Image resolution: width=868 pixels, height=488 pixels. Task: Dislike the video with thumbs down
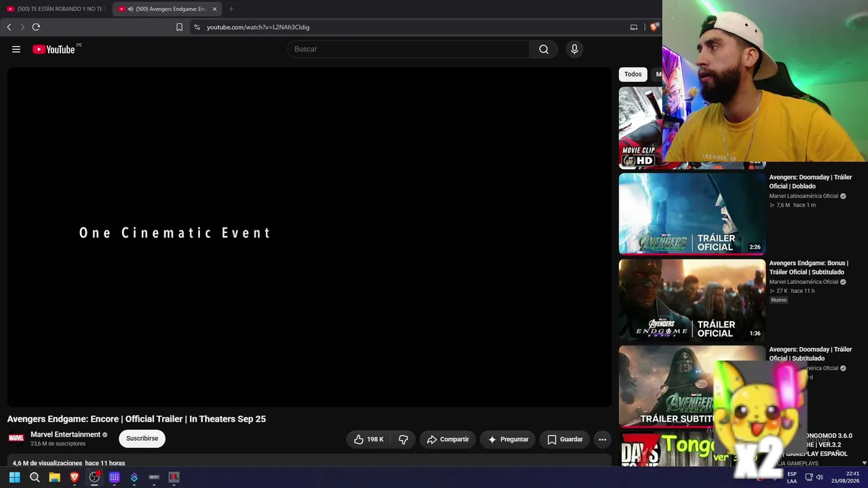(x=403, y=439)
